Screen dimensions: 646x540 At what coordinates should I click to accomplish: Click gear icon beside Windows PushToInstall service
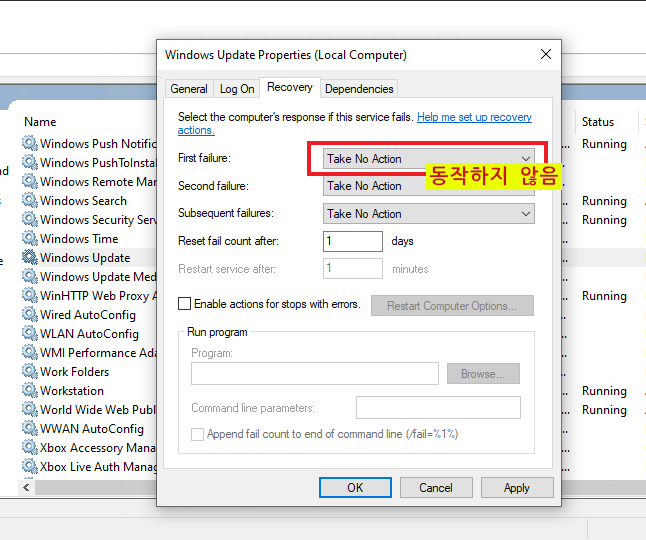click(30, 162)
